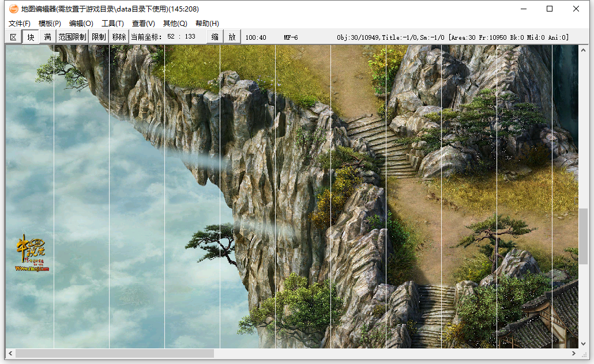Viewport: 594px width, 364px height.
Task: Click the 范围限制 range limit button
Action: click(x=72, y=37)
